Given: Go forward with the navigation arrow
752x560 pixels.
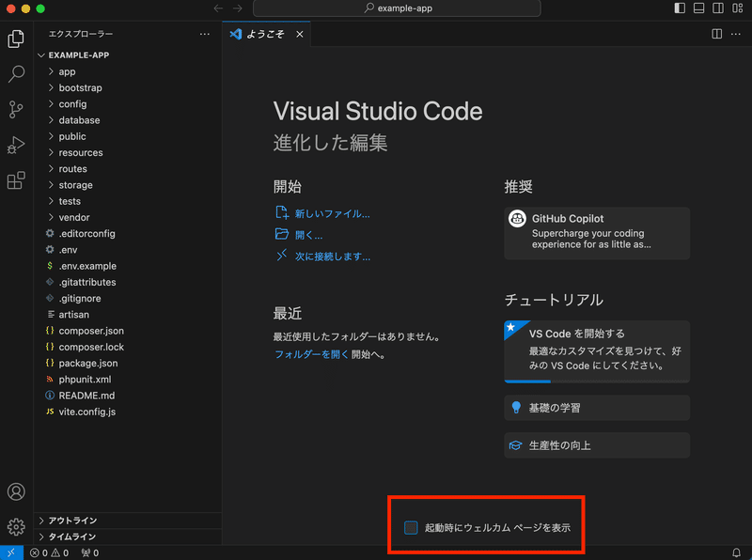Looking at the screenshot, I should click(238, 8).
